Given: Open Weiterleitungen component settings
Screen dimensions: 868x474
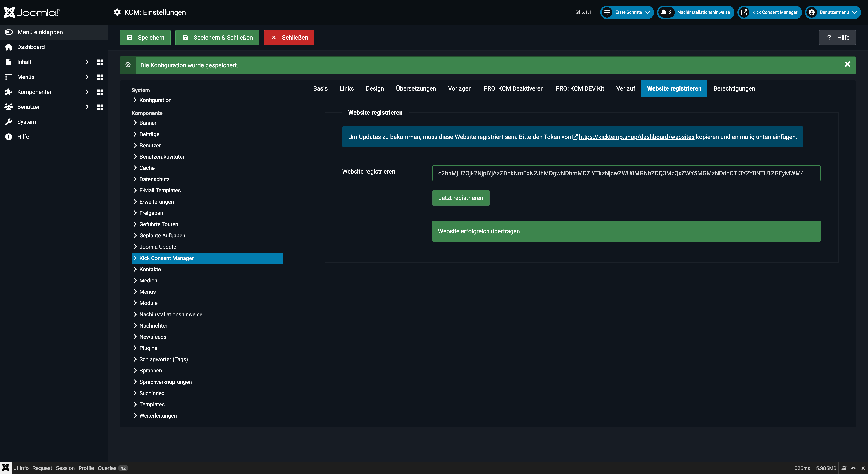Looking at the screenshot, I should point(158,416).
